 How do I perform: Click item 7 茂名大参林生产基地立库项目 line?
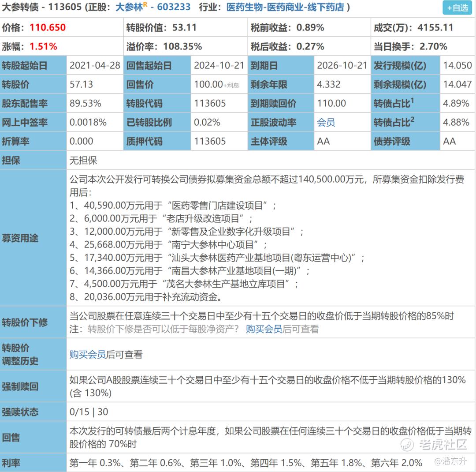coord(184,284)
